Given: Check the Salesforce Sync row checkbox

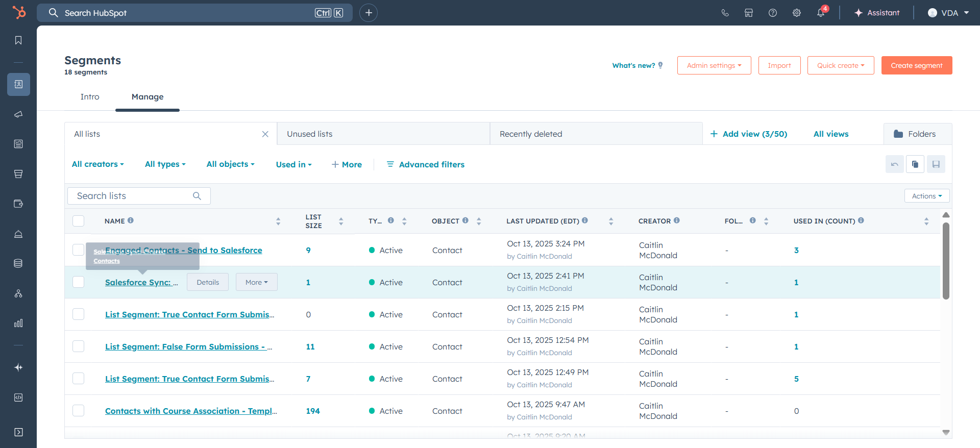Looking at the screenshot, I should tap(78, 282).
